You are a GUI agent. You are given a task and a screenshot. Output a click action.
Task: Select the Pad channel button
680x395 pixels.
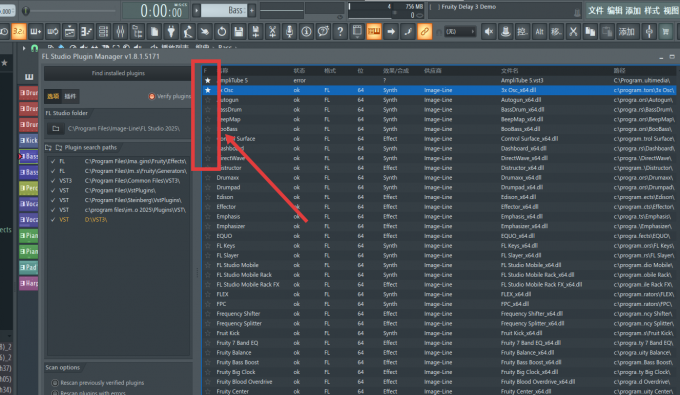29,267
